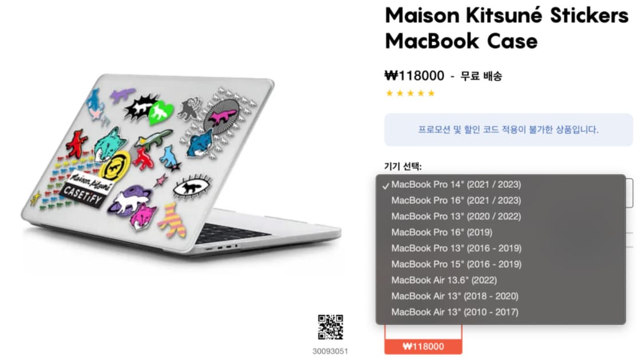
Task: Click the yellow circular fox sticker
Action: pyautogui.click(x=114, y=167)
